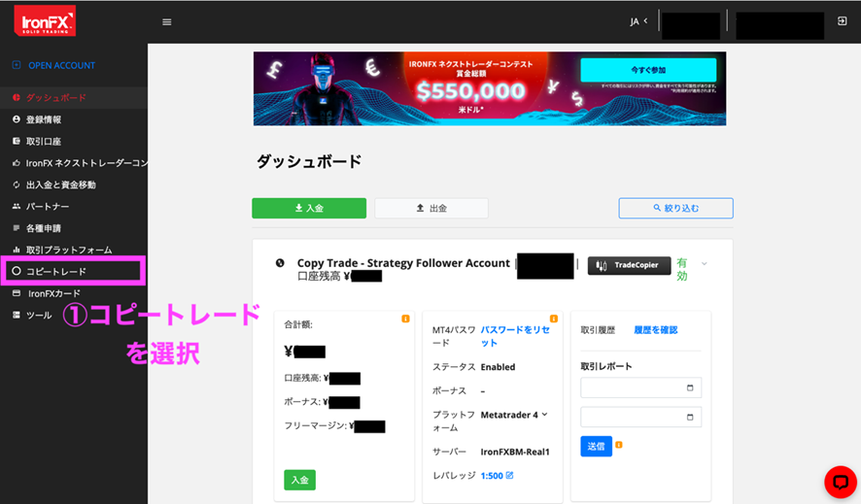861x504 pixels.
Task: Click the 今すぐ参加 banner button
Action: tap(648, 70)
